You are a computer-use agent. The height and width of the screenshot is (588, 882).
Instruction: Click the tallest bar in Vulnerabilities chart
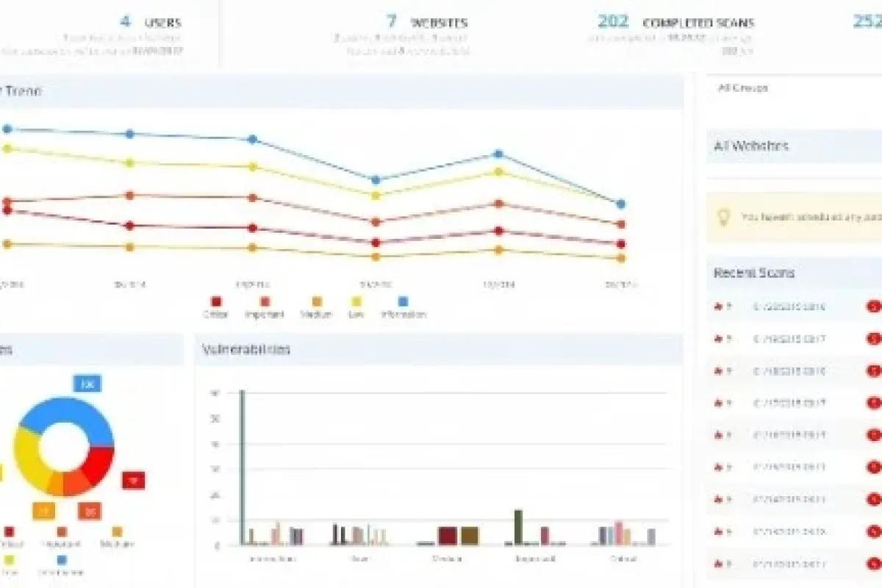click(242, 467)
